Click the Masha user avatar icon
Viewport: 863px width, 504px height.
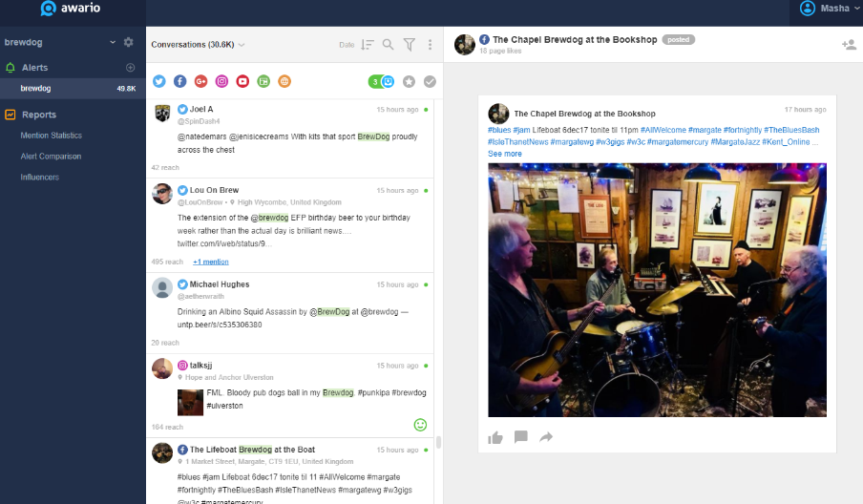(x=808, y=9)
